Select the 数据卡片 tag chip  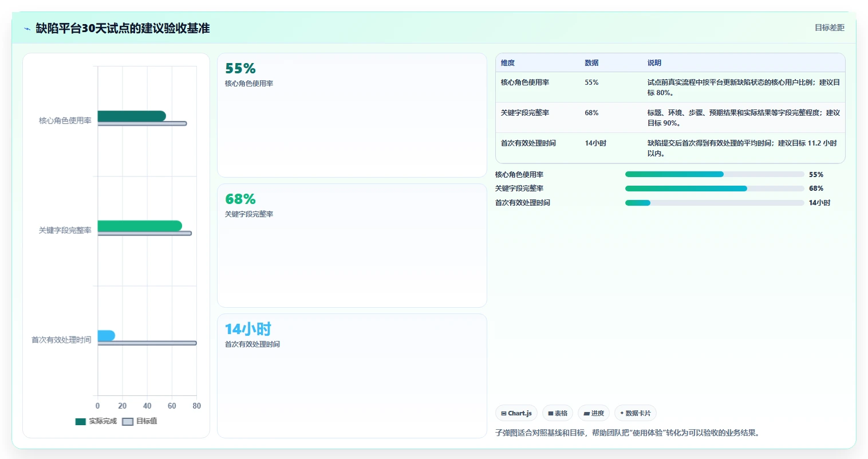click(x=635, y=413)
